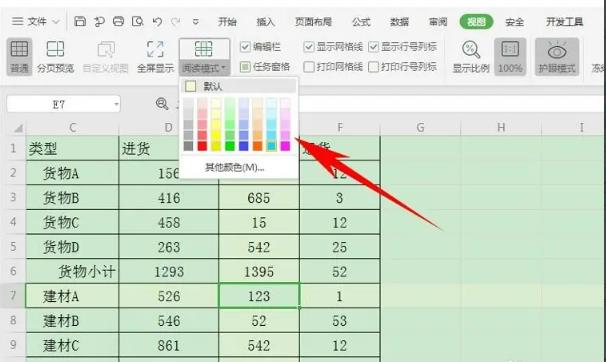Click cell containing 建材B

click(x=72, y=321)
